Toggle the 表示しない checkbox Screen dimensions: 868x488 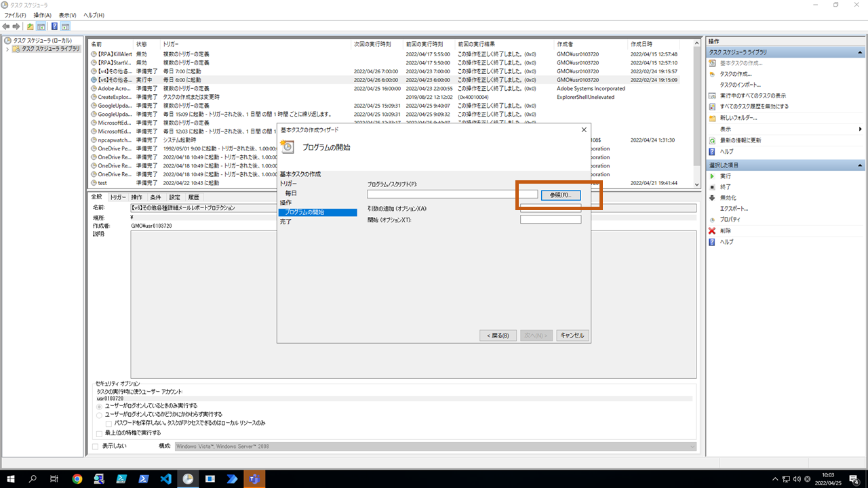coord(95,446)
